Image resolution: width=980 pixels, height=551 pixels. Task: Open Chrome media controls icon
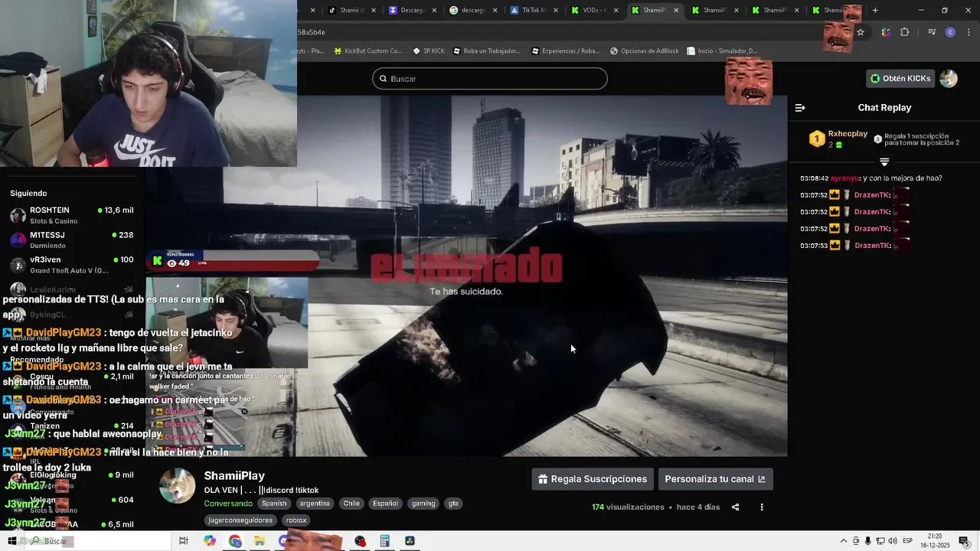click(931, 32)
